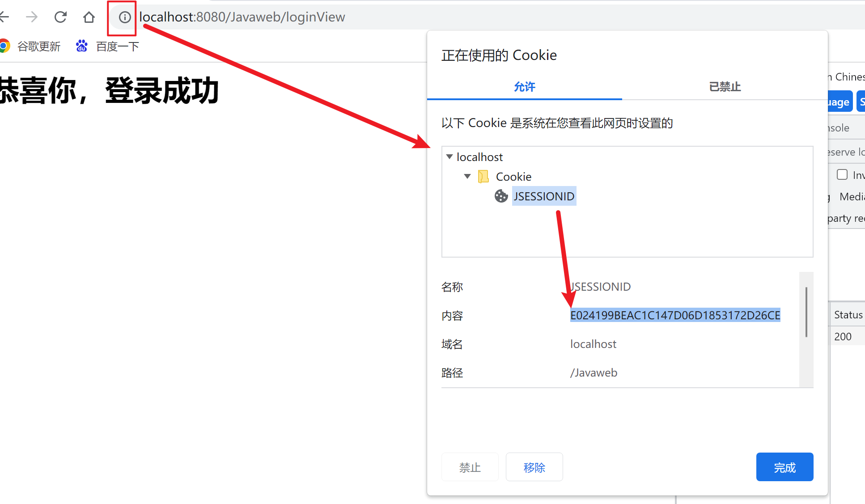Open the 百度一下 bookmark icon

pyautogui.click(x=81, y=46)
